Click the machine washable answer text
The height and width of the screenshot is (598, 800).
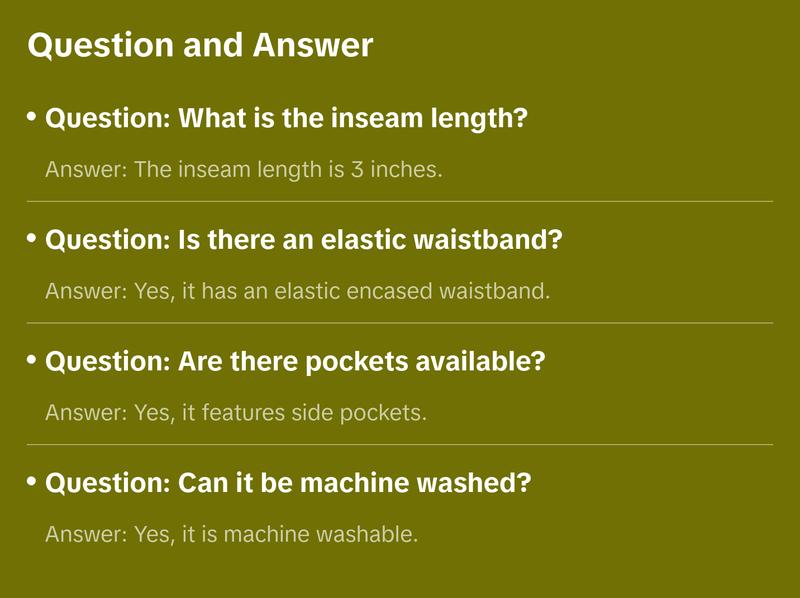[x=231, y=534]
